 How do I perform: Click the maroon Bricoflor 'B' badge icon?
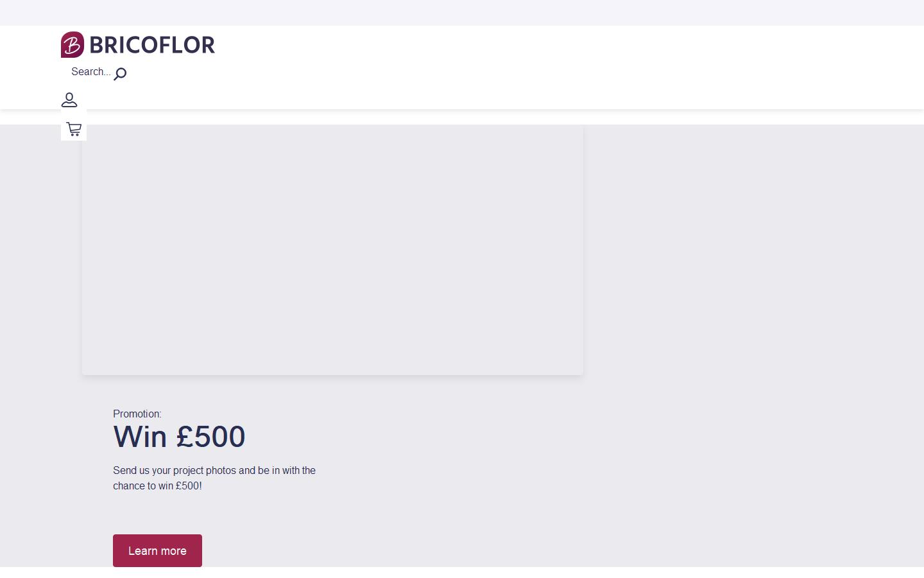73,44
